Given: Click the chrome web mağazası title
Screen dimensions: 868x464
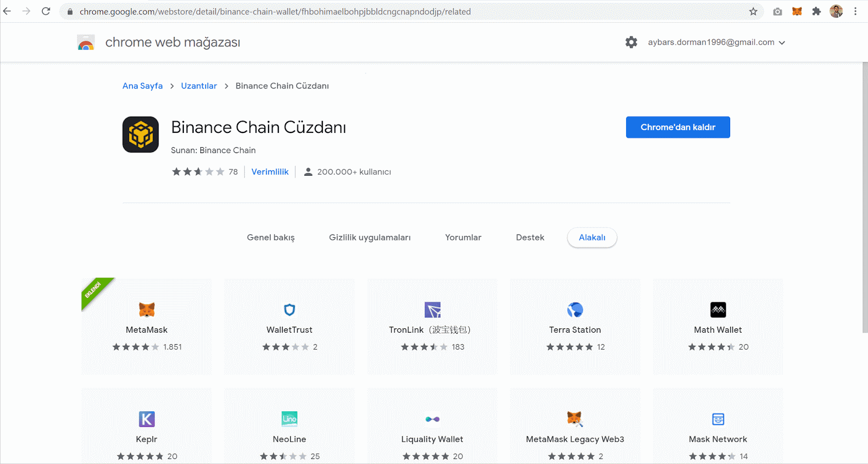Looking at the screenshot, I should pyautogui.click(x=173, y=42).
